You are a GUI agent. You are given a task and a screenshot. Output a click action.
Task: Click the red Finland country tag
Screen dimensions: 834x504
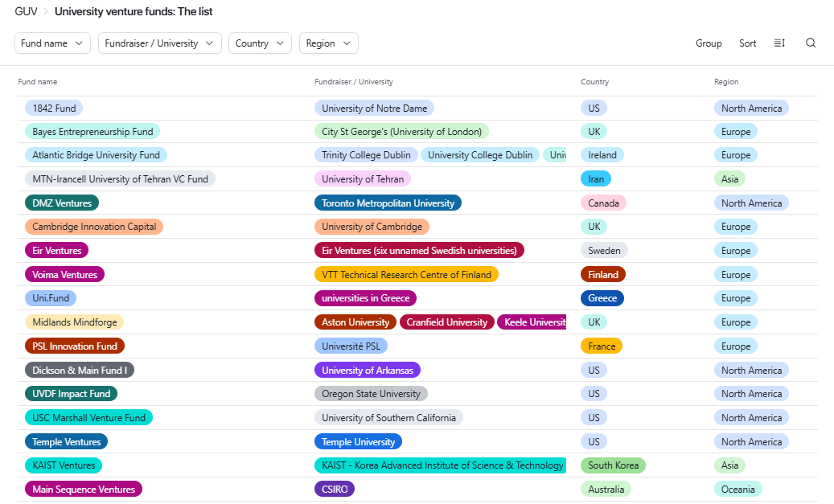point(602,275)
